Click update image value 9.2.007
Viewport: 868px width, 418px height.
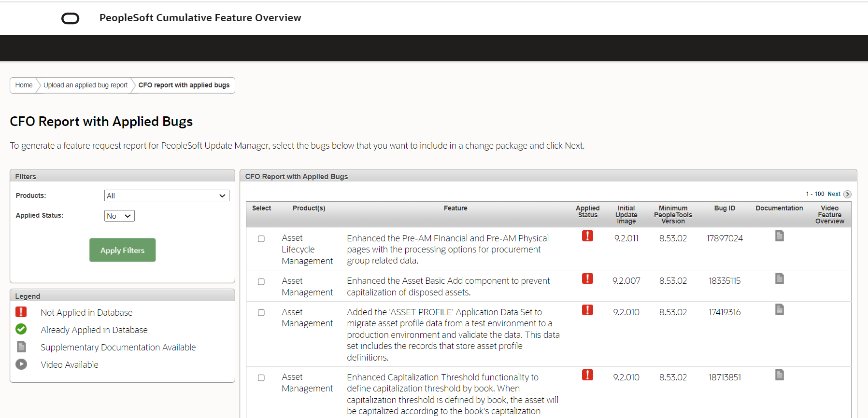pos(626,281)
